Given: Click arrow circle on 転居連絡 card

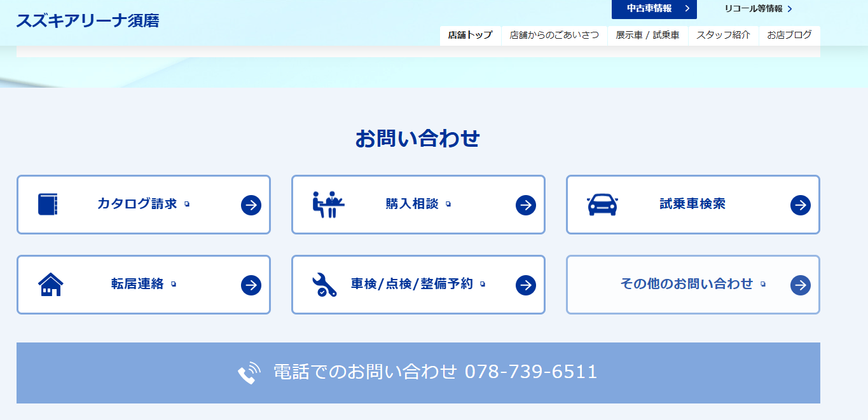Looking at the screenshot, I should (x=251, y=285).
